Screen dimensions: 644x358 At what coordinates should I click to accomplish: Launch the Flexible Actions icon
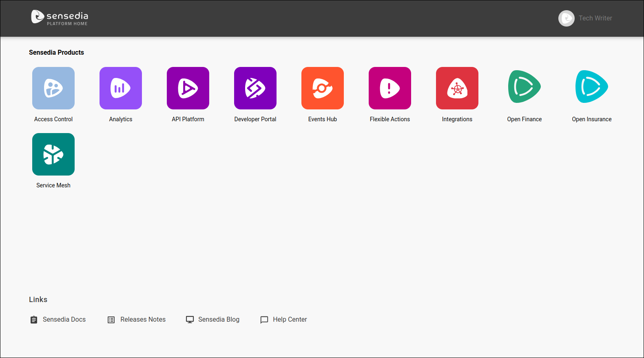(x=390, y=88)
